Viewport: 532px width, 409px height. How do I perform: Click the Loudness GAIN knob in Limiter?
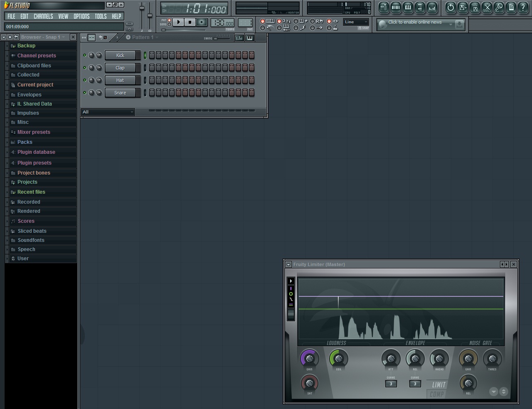tap(309, 358)
